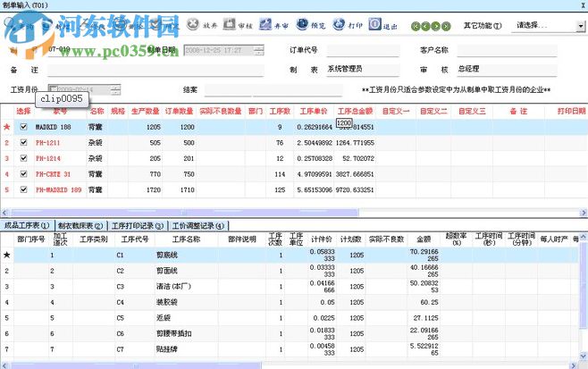Click the 审核 (audit) toolbar icon
The width and height of the screenshot is (588, 369).
229,24
